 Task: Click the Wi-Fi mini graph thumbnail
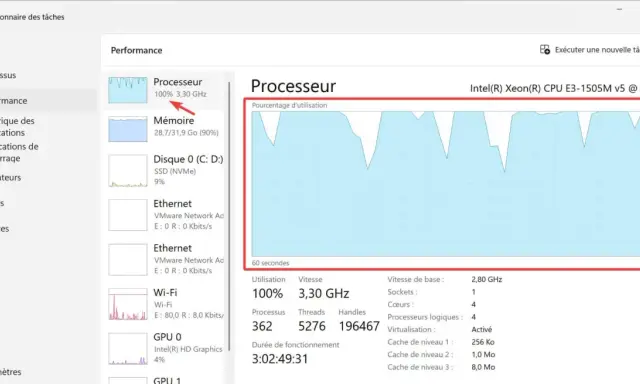128,304
